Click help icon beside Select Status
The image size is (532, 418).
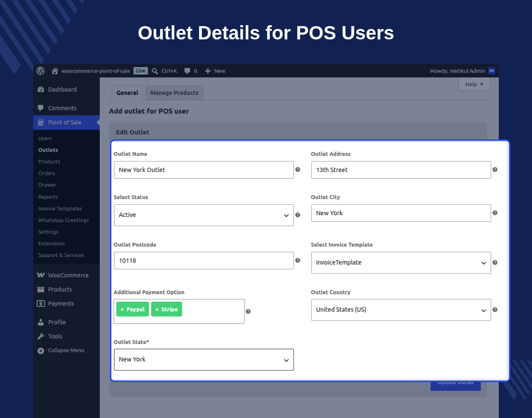pyautogui.click(x=297, y=215)
